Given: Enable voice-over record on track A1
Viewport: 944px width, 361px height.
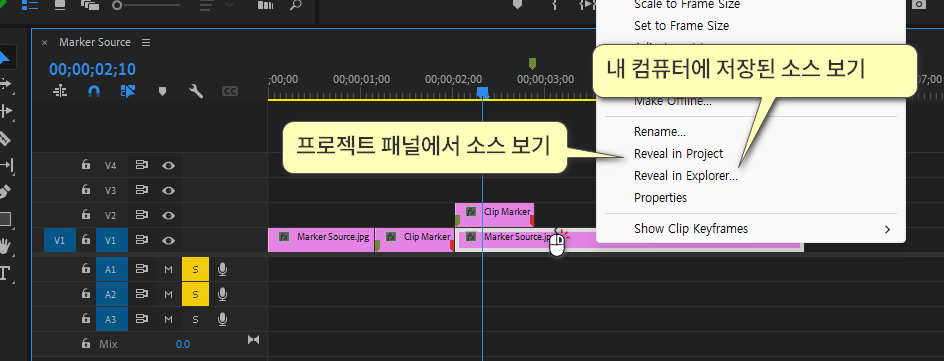Looking at the screenshot, I should point(222,270).
